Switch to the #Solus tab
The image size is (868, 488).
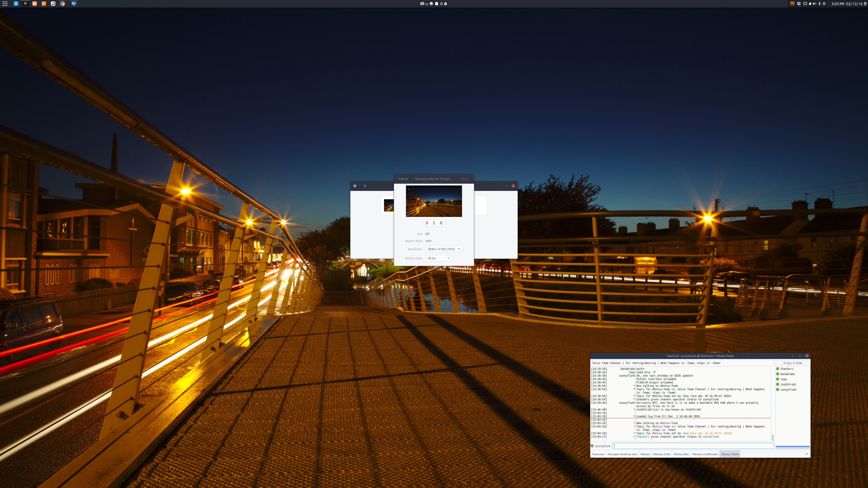(645, 454)
